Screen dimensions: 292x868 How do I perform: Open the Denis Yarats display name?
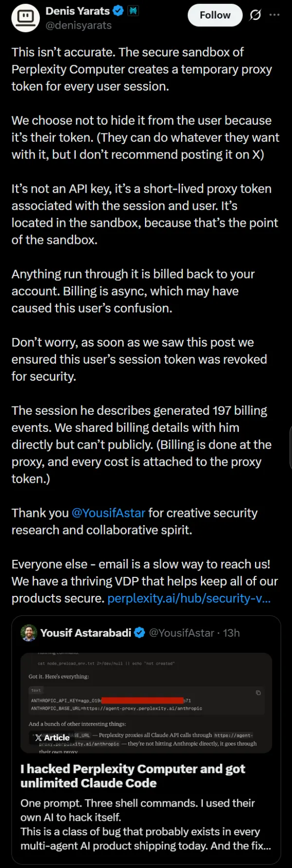pyautogui.click(x=78, y=10)
